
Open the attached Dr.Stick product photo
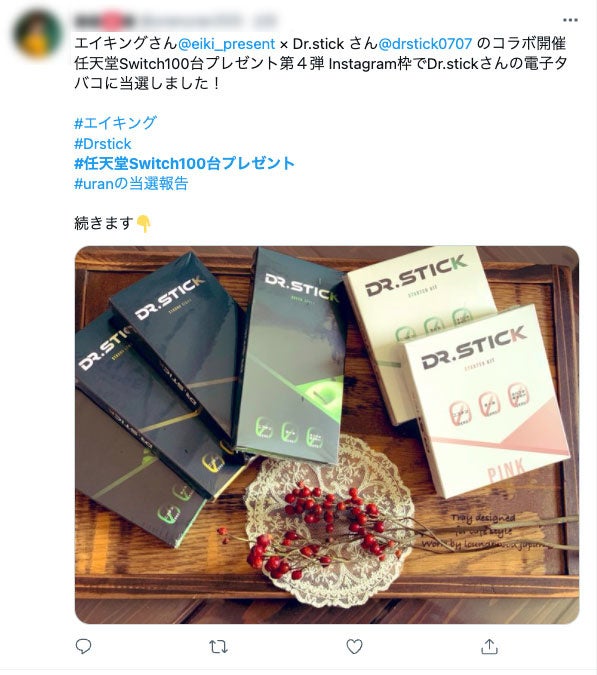pos(327,435)
